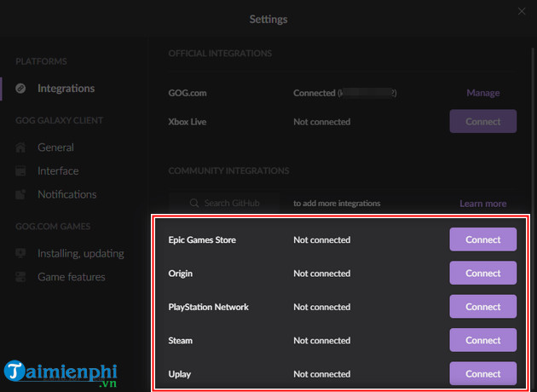
Task: Click the Platforms sidebar heading
Action: [41, 61]
